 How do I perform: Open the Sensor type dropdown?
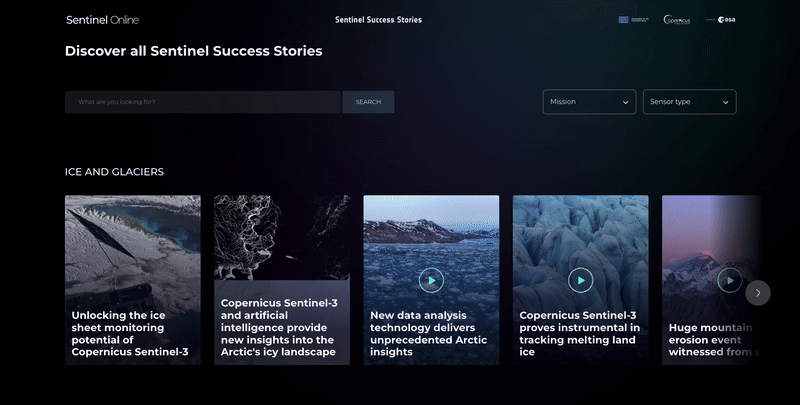click(689, 102)
